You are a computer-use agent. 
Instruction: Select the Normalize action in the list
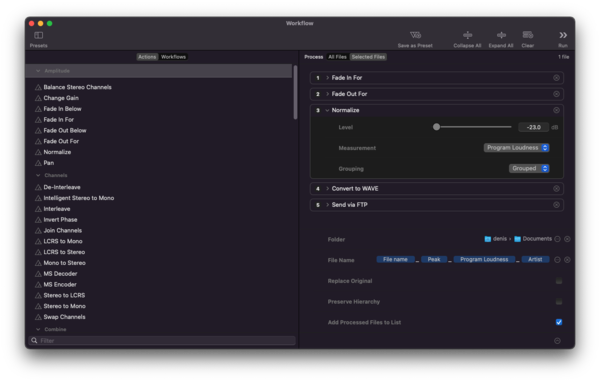(x=57, y=152)
